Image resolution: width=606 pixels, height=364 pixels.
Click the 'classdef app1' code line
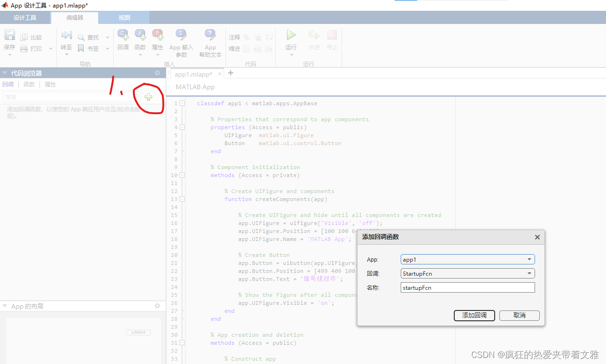[x=257, y=103]
